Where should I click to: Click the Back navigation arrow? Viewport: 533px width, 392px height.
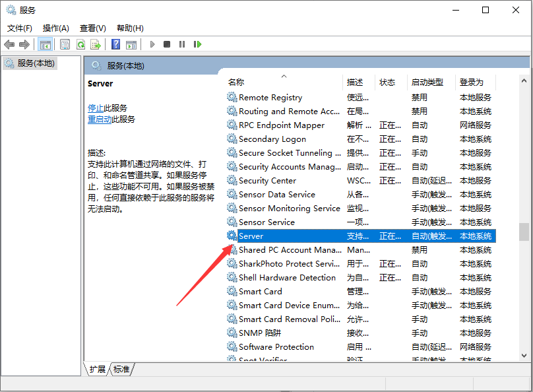click(9, 44)
